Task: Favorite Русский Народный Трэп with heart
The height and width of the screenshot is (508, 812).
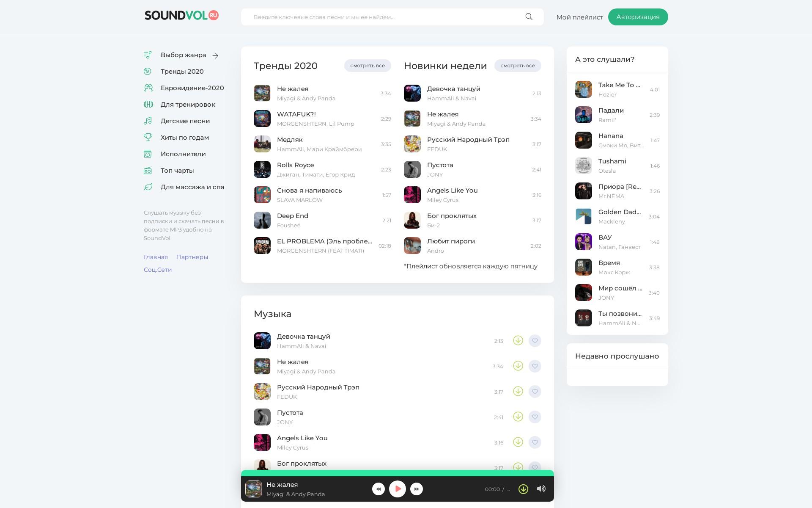Action: tap(535, 392)
